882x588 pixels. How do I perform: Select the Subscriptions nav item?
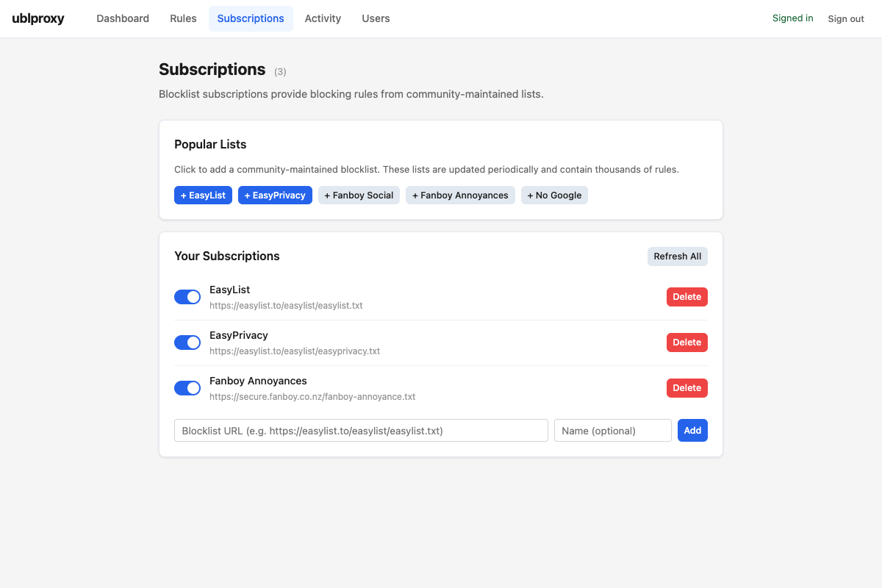click(x=251, y=18)
